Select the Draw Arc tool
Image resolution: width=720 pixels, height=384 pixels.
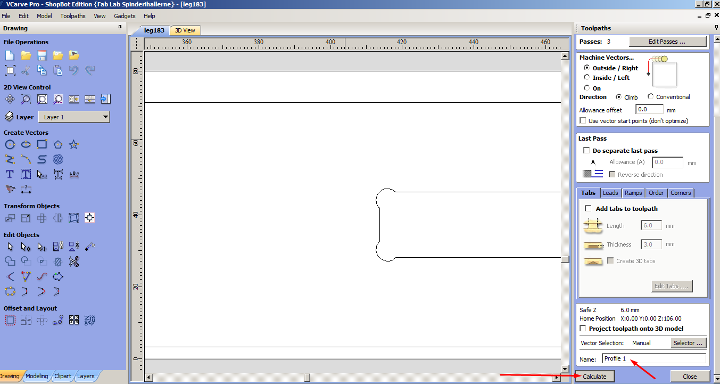tap(26, 159)
